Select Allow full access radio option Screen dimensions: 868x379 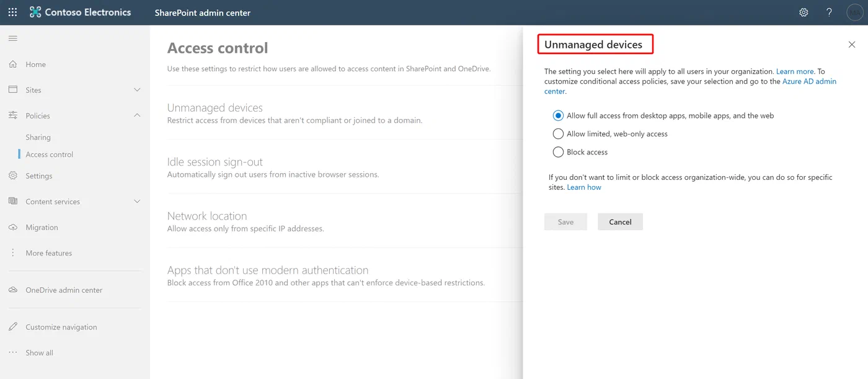(558, 115)
